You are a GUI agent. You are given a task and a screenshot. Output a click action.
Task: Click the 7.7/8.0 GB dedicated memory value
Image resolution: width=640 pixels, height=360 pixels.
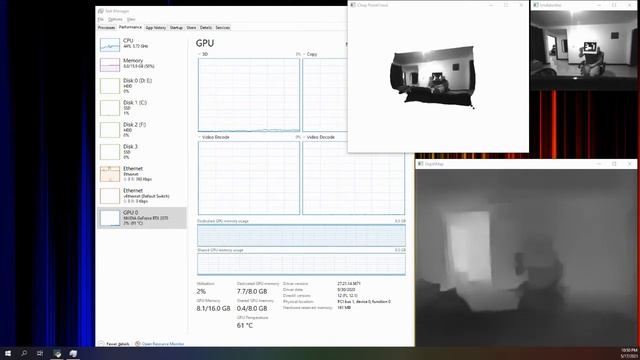252,291
